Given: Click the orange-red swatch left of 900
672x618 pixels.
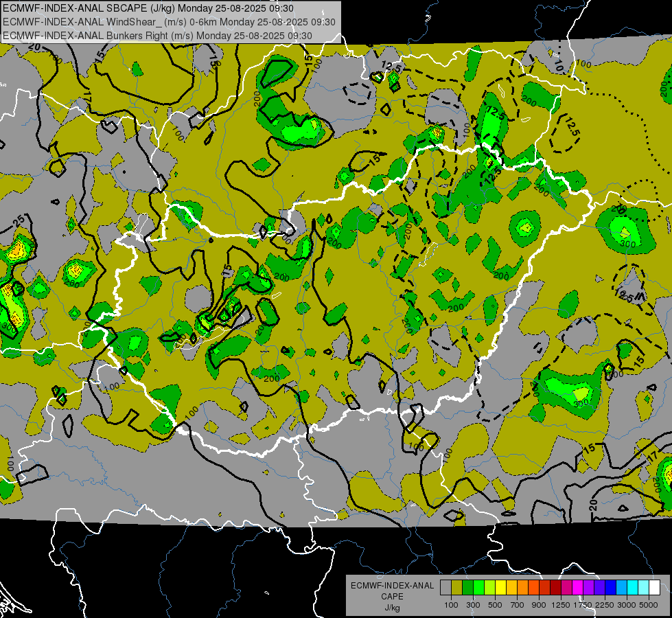Looking at the screenshot, I should pyautogui.click(x=533, y=588).
